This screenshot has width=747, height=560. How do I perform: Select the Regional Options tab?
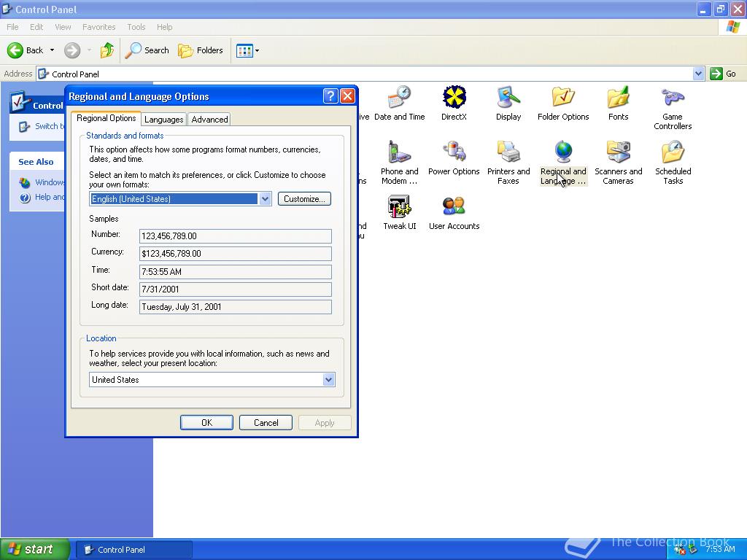[107, 119]
